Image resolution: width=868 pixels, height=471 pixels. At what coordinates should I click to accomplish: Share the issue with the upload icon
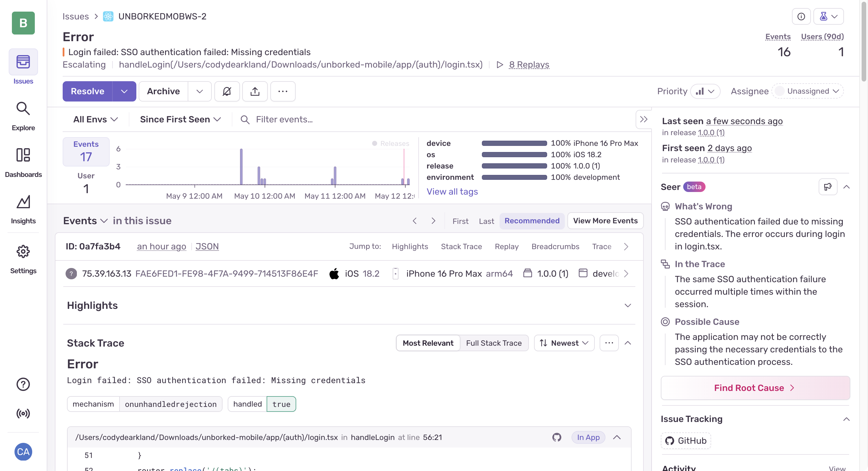(255, 91)
